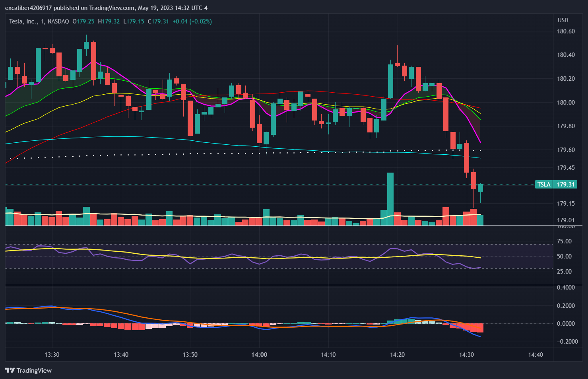
Task: Click the 179.01 price axis label
Action: [x=566, y=220]
